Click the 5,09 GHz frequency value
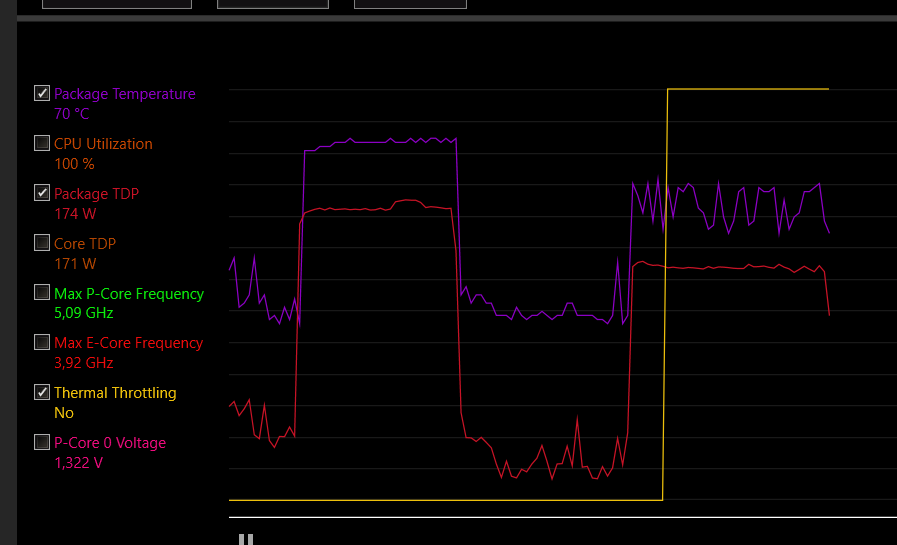This screenshot has width=897, height=545. (x=84, y=313)
